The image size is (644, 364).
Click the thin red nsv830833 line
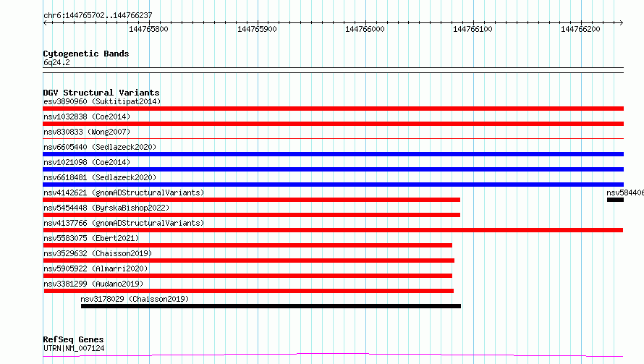tap(333, 139)
